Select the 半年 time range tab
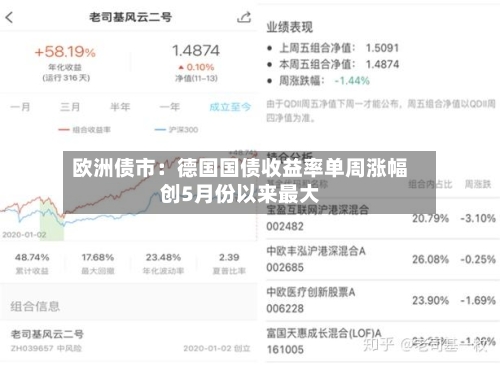This screenshot has height=366, width=500. coord(120,107)
